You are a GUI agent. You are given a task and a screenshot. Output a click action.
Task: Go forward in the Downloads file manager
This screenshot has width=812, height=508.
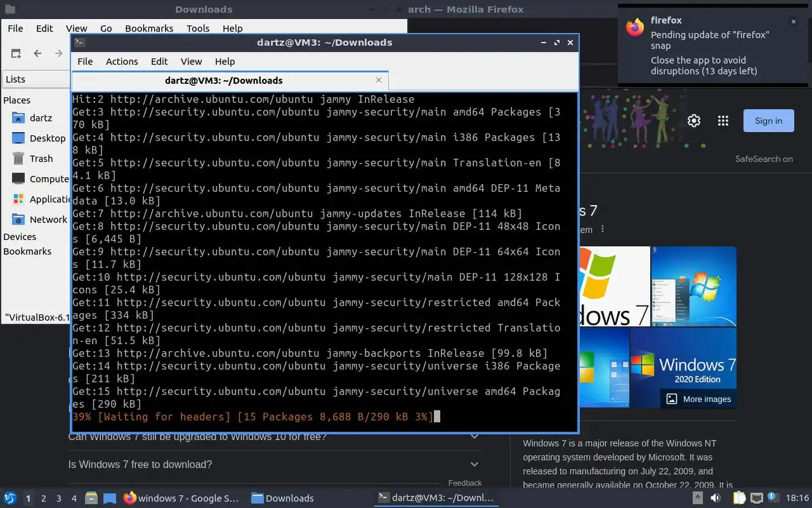(58, 53)
